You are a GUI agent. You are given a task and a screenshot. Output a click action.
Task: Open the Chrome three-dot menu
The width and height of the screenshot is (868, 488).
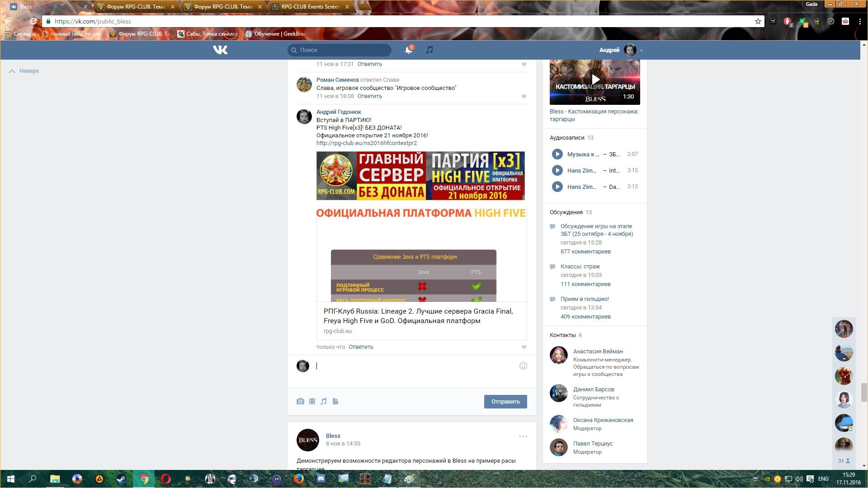[x=859, y=21]
